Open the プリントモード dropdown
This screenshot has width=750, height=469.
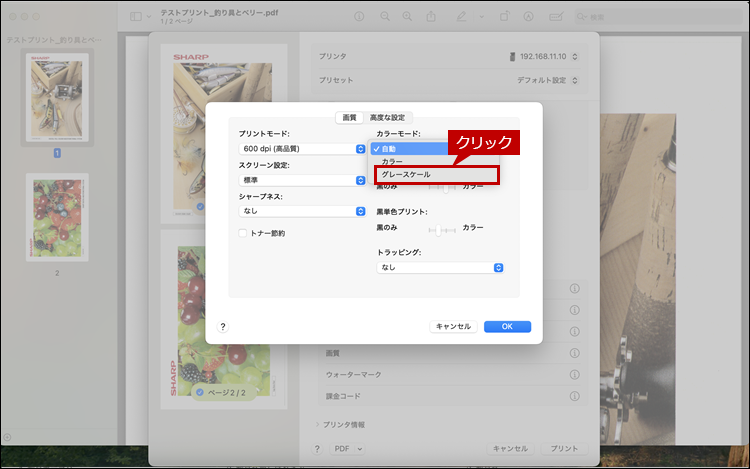coord(302,149)
